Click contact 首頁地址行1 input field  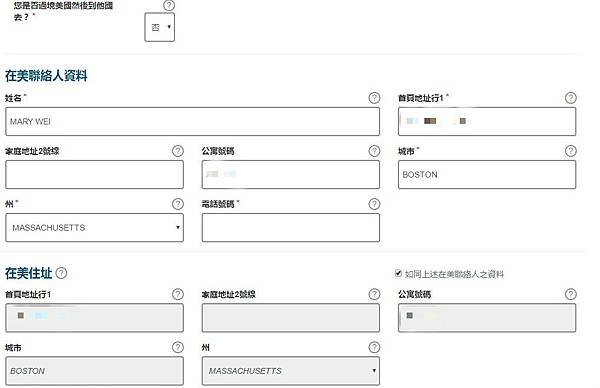pyautogui.click(x=487, y=122)
